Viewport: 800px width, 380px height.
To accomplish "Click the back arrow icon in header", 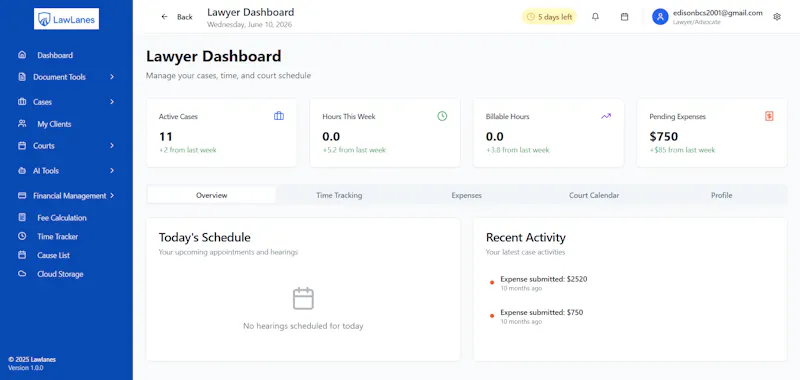I will pyautogui.click(x=164, y=17).
